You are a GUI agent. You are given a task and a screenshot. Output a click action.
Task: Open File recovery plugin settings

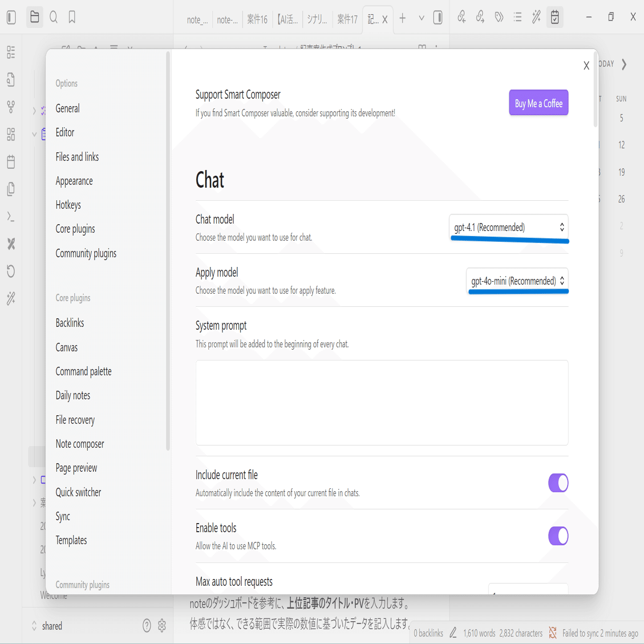coord(75,420)
